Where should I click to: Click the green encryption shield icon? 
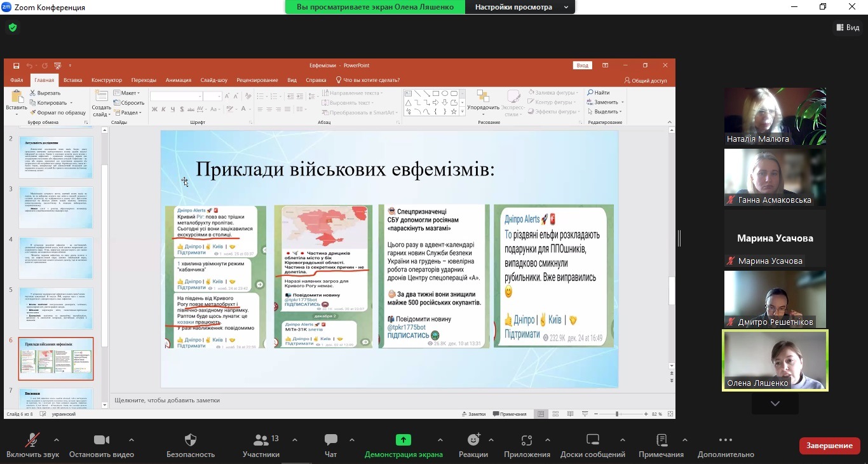point(12,27)
